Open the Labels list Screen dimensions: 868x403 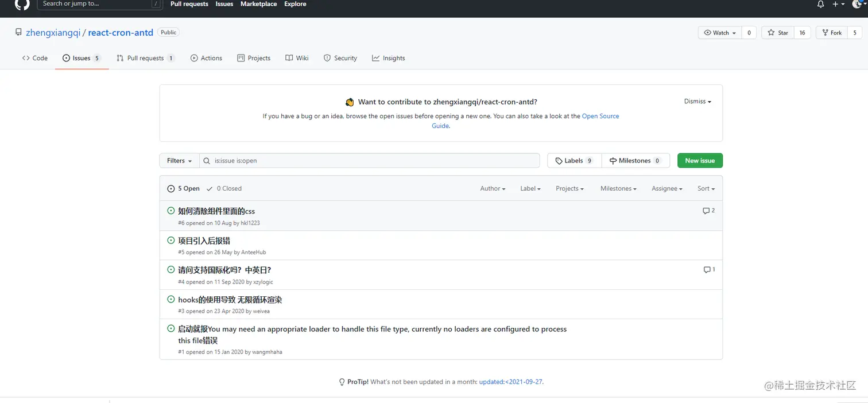point(574,161)
